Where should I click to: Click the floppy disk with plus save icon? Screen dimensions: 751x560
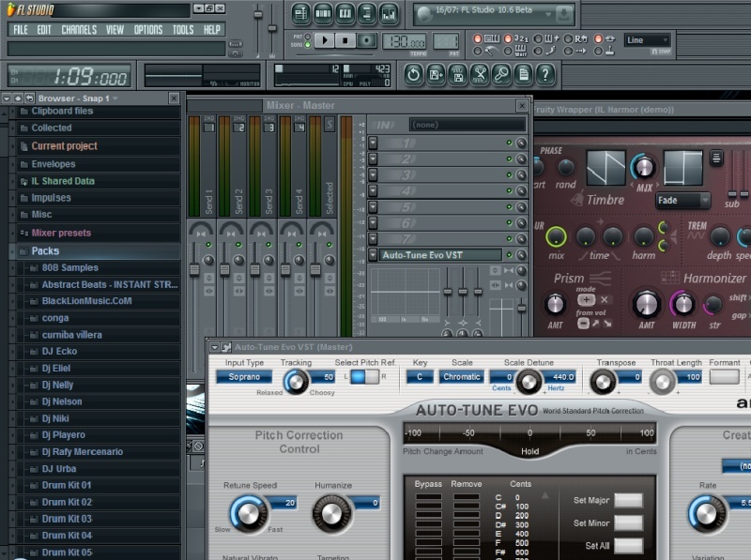tap(436, 75)
